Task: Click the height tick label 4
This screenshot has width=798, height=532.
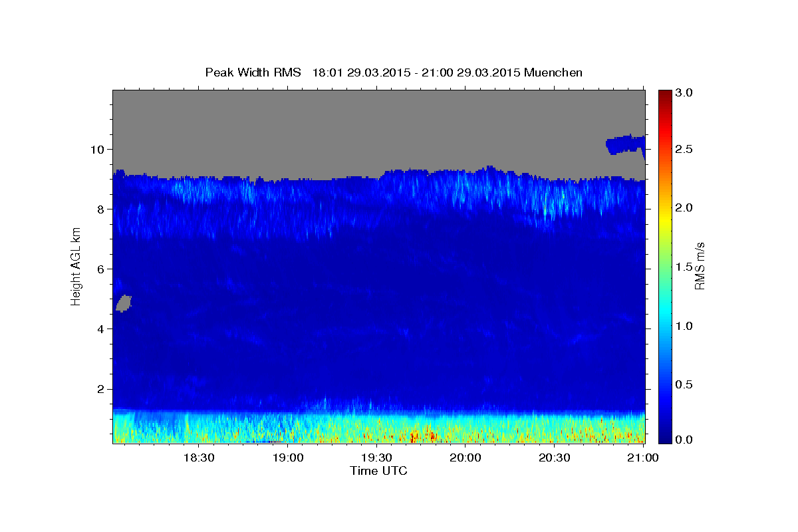Action: point(102,329)
